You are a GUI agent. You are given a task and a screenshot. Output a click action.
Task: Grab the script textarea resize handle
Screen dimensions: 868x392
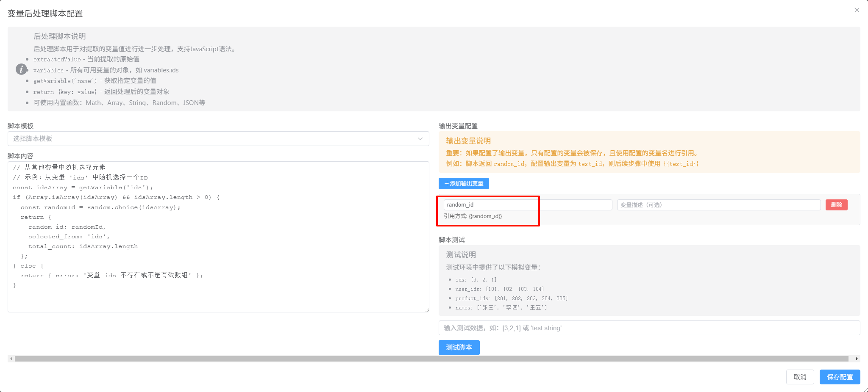[427, 310]
